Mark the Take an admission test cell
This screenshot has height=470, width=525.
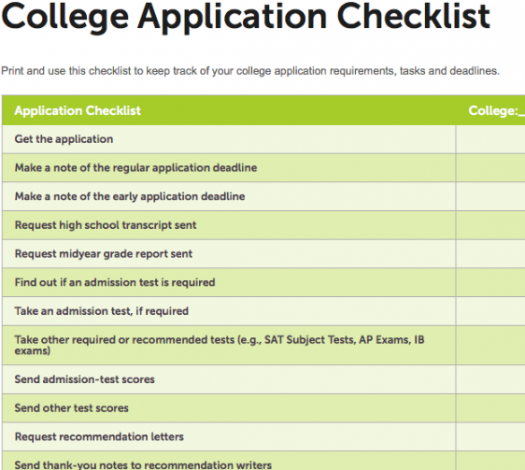click(x=491, y=311)
